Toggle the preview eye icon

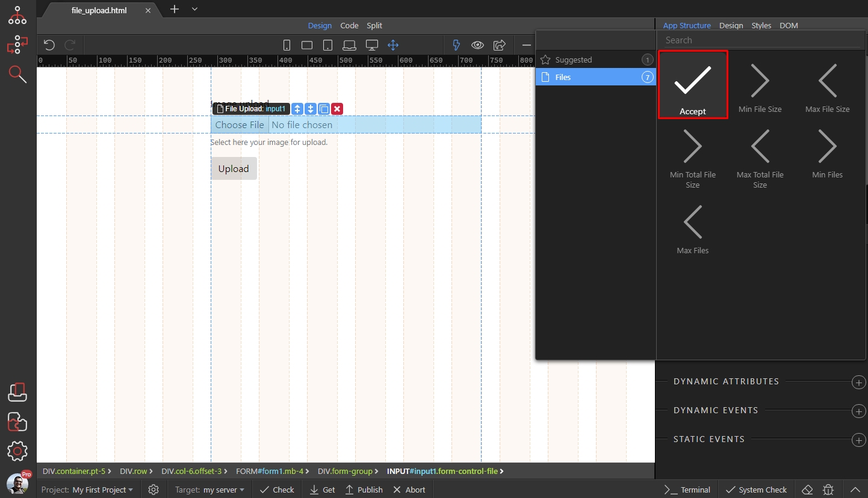pos(477,45)
